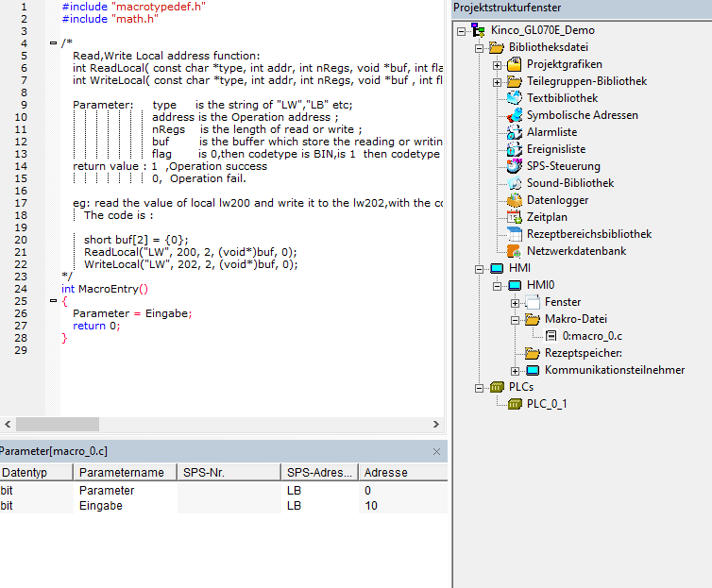Click the horizontal scrollbar thumb
The height and width of the screenshot is (588, 712).
point(58,424)
